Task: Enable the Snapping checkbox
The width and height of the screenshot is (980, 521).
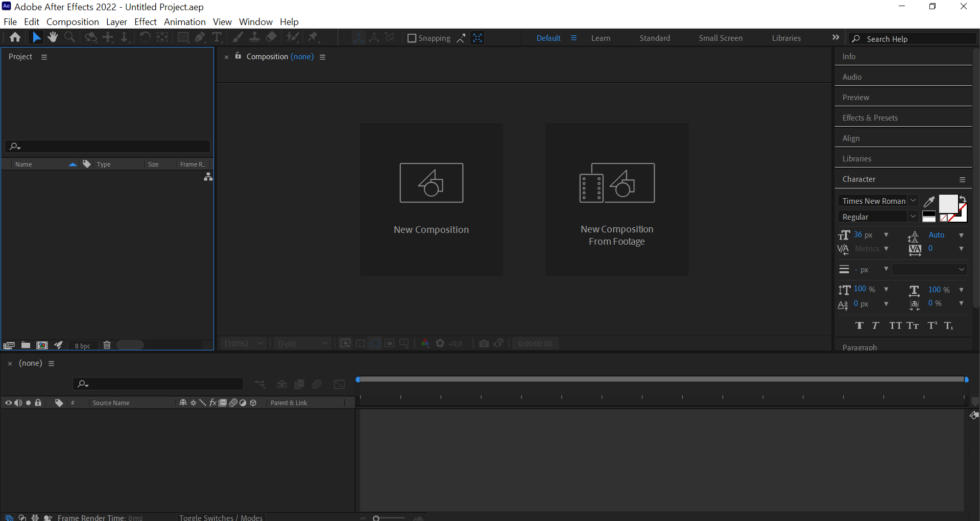Action: 412,38
